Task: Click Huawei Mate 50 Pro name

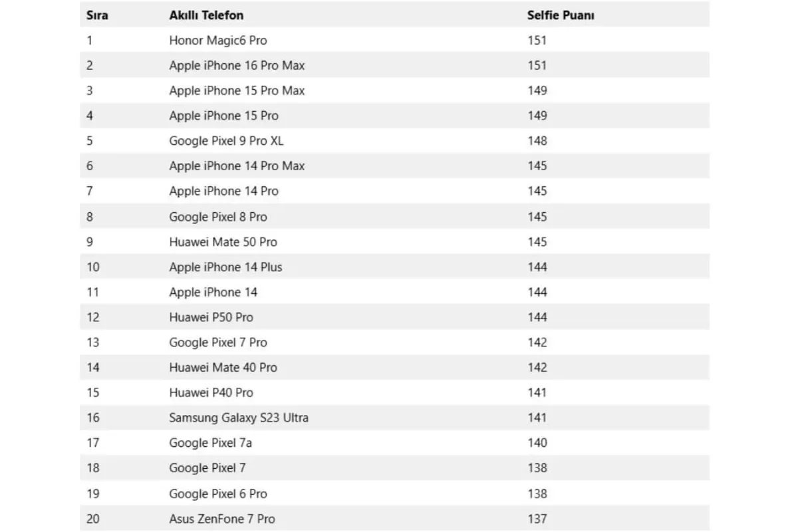Action: [223, 241]
